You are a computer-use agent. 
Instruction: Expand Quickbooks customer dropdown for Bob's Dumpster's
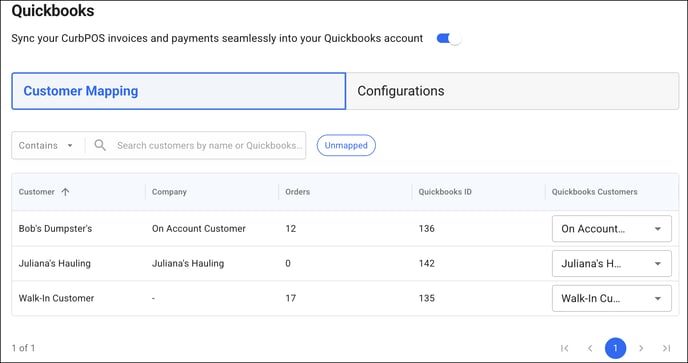pyautogui.click(x=612, y=229)
